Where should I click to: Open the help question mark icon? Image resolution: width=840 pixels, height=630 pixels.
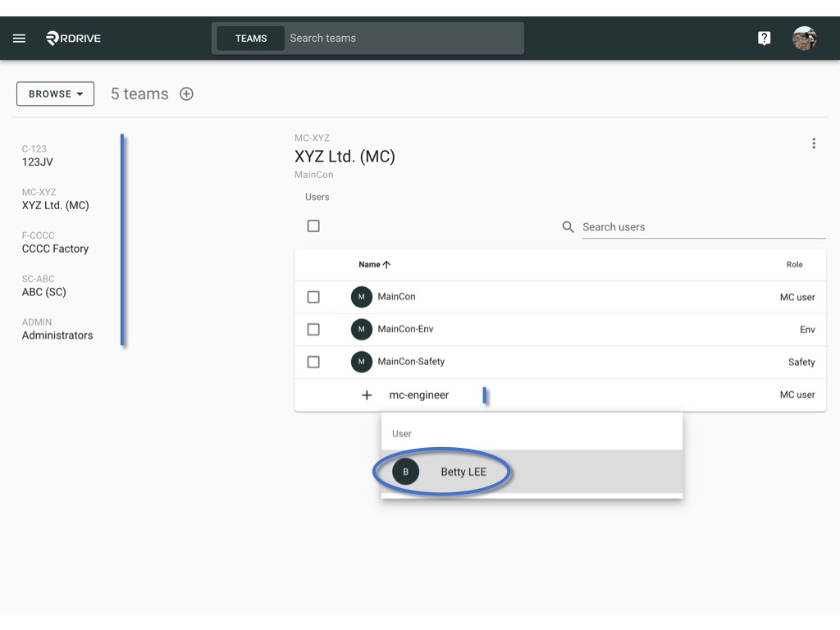(764, 38)
